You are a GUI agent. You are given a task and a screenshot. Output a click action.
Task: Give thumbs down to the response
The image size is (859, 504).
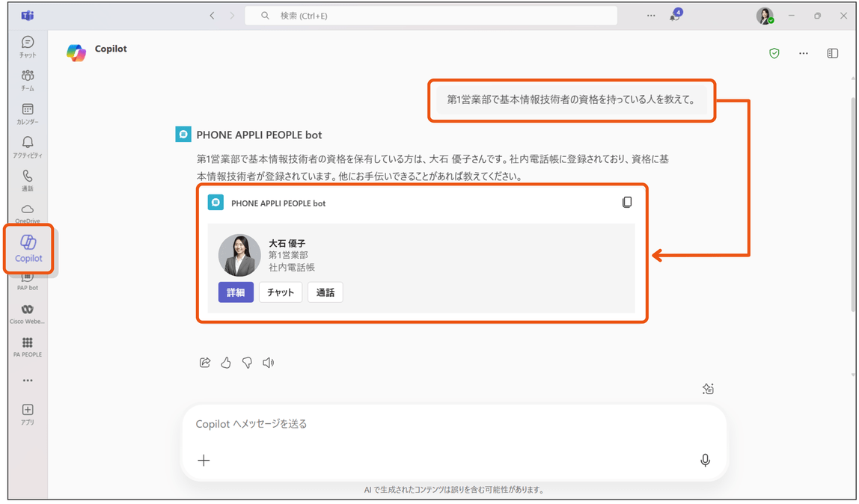247,362
